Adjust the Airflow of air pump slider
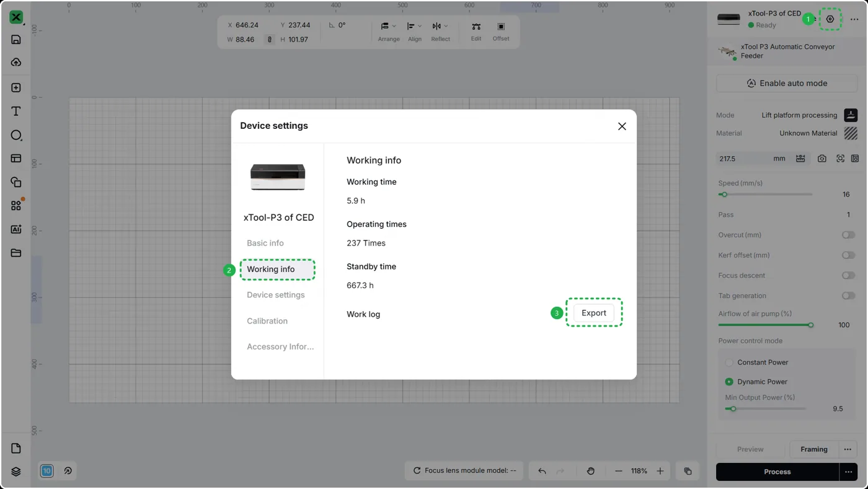868x489 pixels. tap(765, 325)
